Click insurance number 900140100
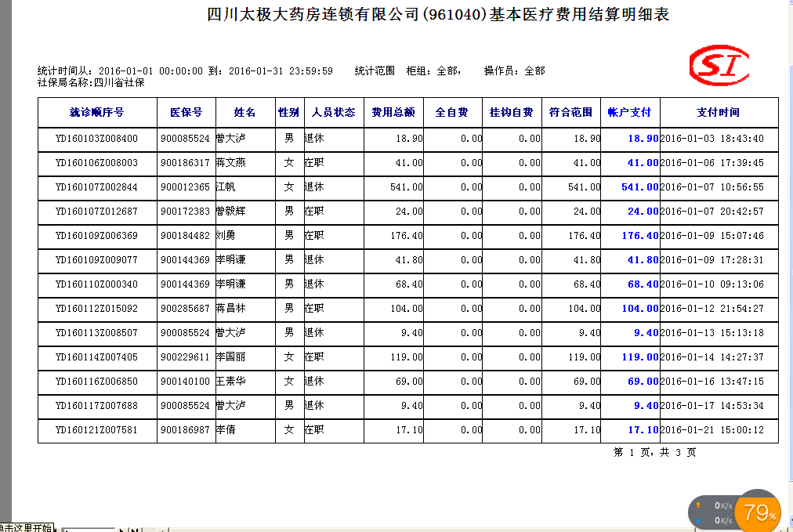Viewport: 793px width, 532px height. 185,382
